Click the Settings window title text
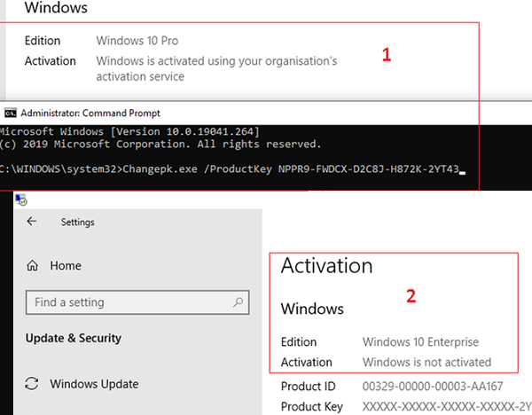This screenshot has width=532, height=415. (76, 222)
